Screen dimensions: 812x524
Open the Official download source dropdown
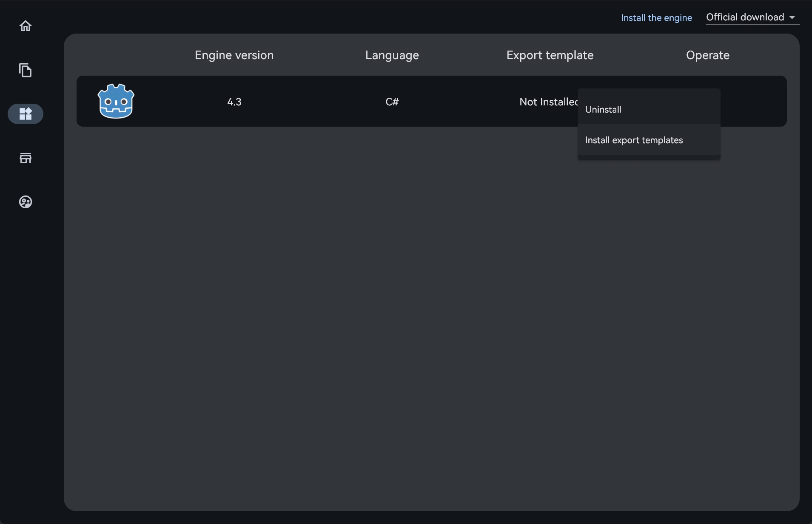[x=745, y=17]
